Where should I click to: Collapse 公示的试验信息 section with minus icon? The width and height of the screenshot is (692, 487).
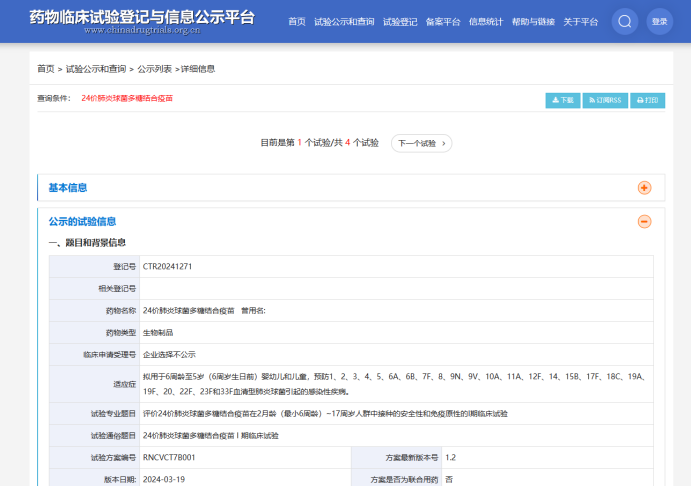[x=644, y=221]
